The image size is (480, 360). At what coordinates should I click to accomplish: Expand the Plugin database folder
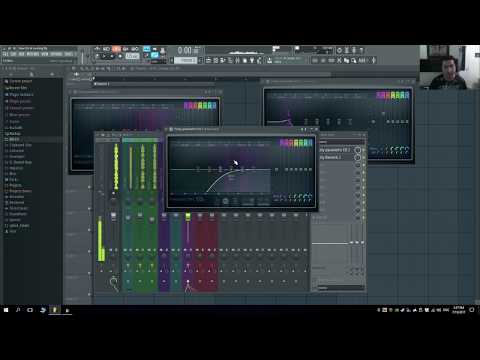tap(19, 94)
